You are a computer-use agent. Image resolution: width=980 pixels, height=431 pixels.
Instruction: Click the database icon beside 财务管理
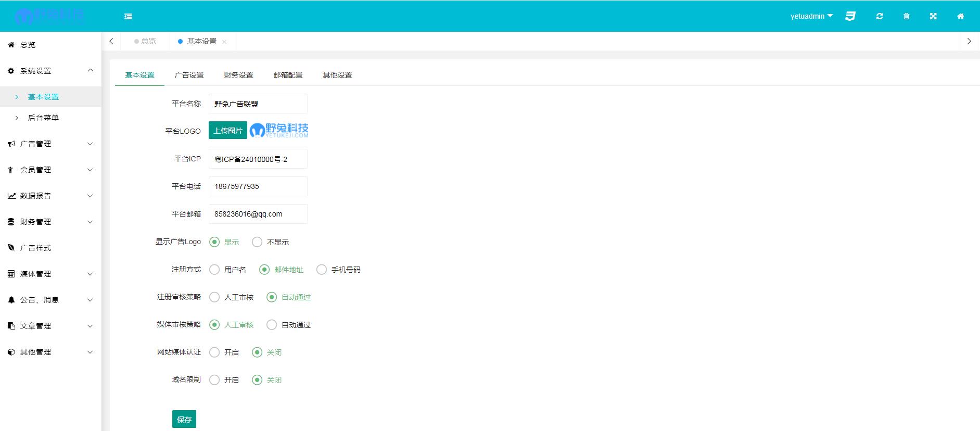coord(11,222)
